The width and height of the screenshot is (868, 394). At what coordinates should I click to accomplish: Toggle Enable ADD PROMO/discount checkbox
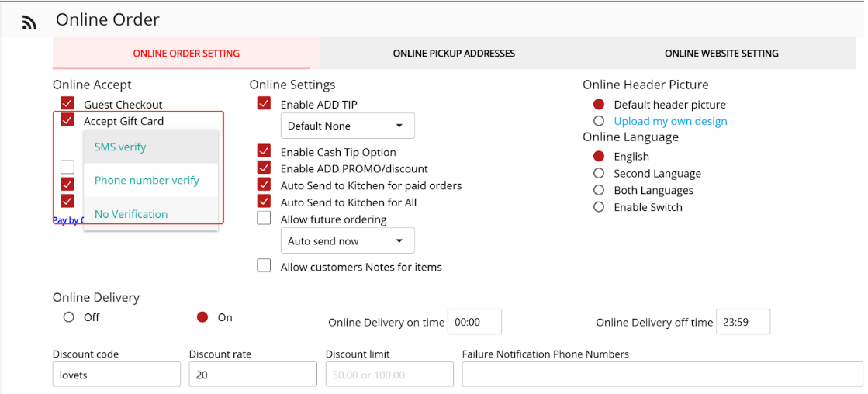tap(264, 168)
